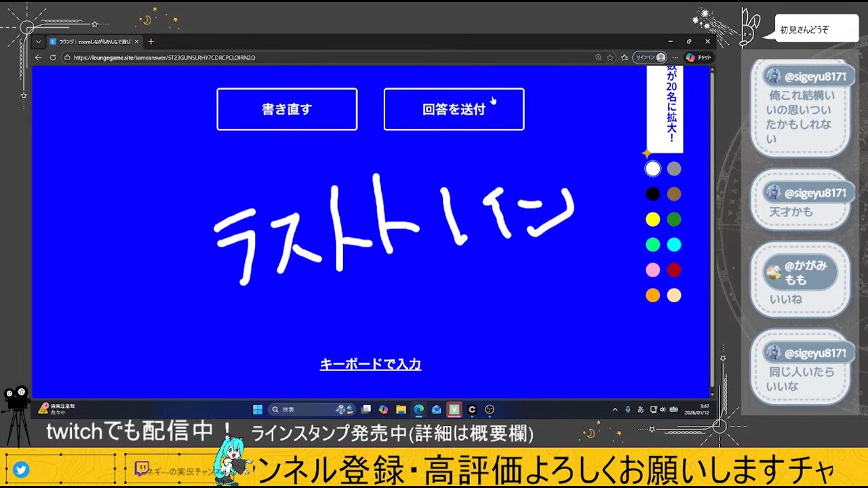This screenshot has height=488, width=868.
Task: Choose the dark red pen color
Action: (x=673, y=270)
